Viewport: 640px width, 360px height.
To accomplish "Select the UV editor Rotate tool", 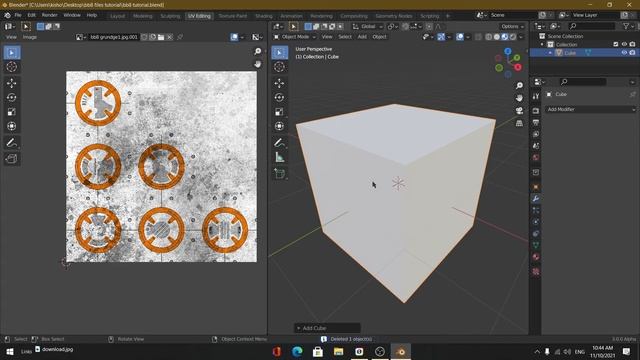I will [12, 97].
